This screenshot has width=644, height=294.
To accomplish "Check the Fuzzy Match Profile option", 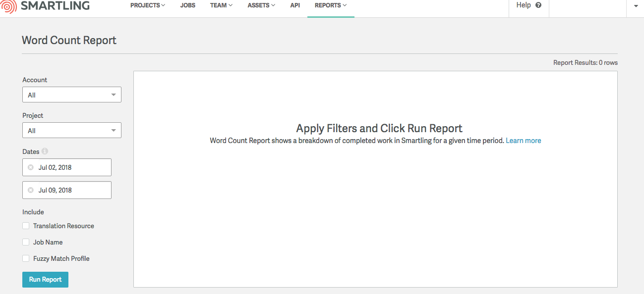I will (26, 258).
